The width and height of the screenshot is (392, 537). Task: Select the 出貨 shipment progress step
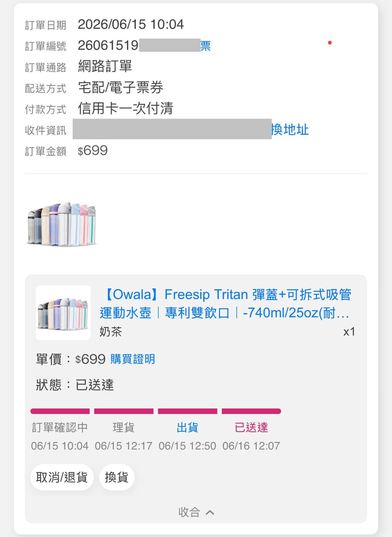(188, 427)
